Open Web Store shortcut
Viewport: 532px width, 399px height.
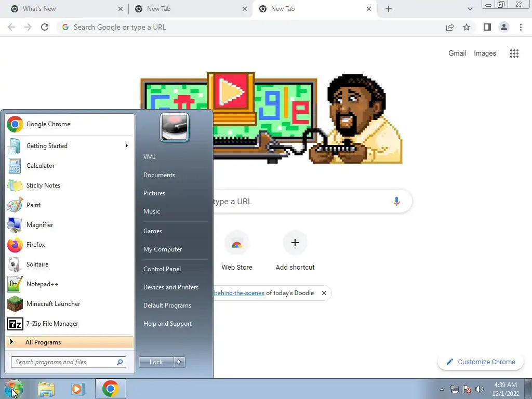click(x=237, y=250)
